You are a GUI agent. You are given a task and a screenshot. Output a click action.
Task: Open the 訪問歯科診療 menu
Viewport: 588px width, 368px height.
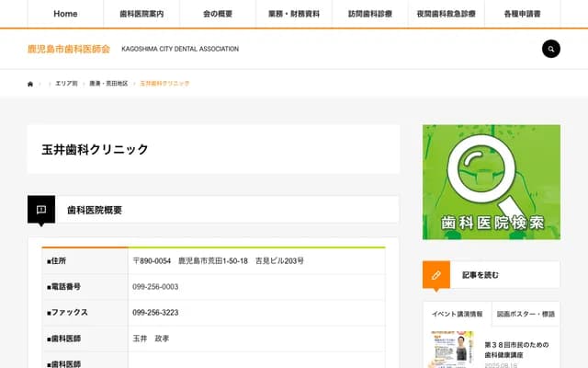click(370, 14)
